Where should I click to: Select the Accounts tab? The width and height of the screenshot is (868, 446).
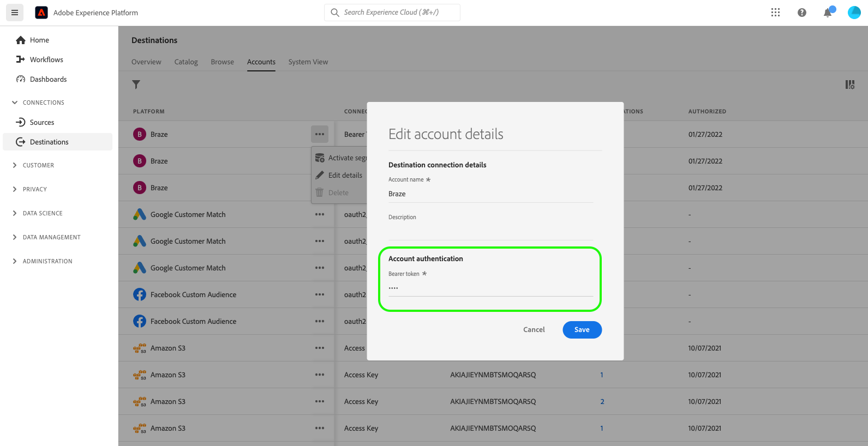pyautogui.click(x=261, y=62)
